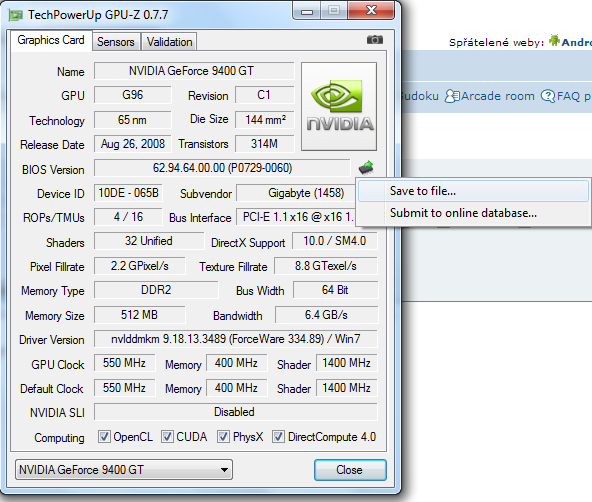Select Save to file menu entry
The image size is (592, 502).
pos(473,191)
